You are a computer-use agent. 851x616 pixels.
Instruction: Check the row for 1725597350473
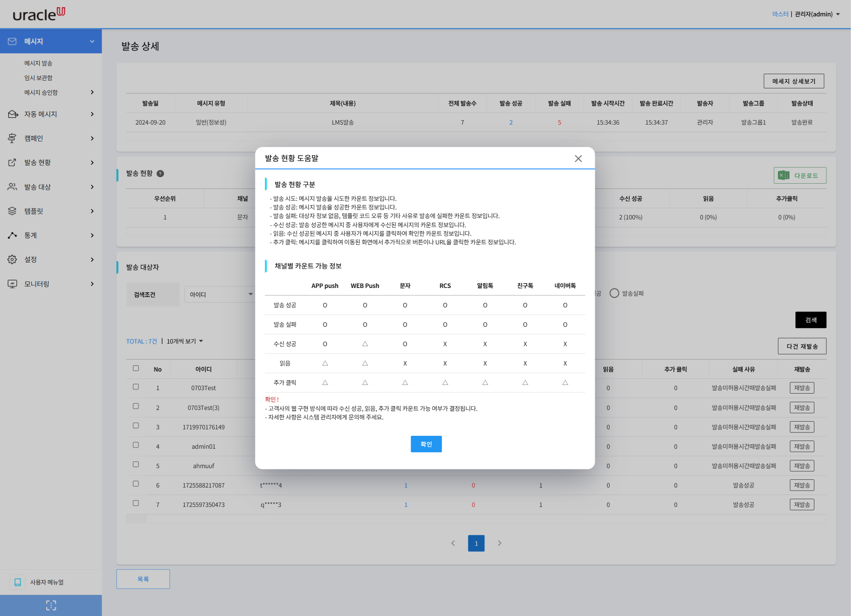(x=136, y=503)
